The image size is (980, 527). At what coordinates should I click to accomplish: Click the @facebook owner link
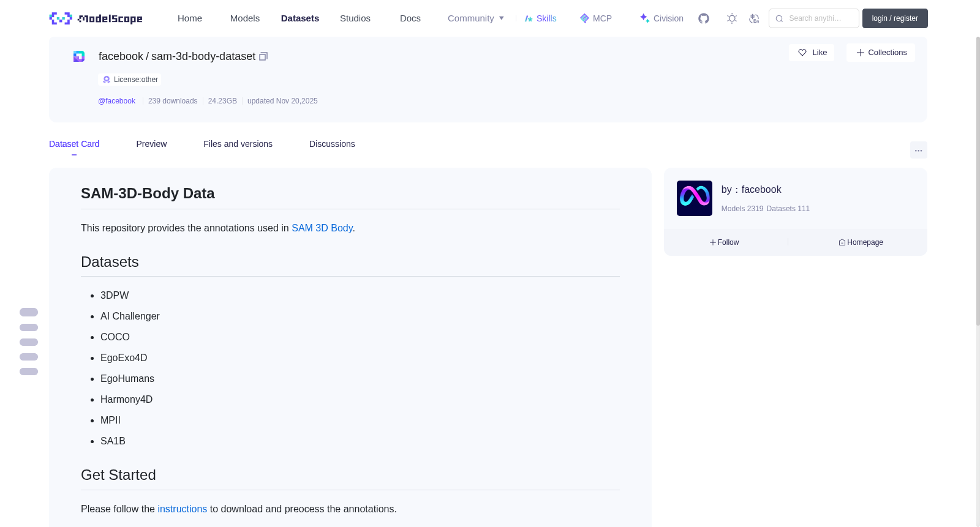tap(116, 101)
